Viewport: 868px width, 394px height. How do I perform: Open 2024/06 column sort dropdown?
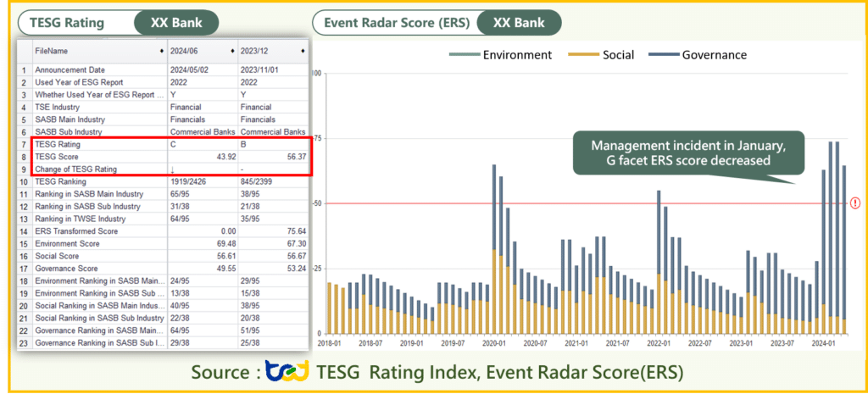(x=233, y=53)
